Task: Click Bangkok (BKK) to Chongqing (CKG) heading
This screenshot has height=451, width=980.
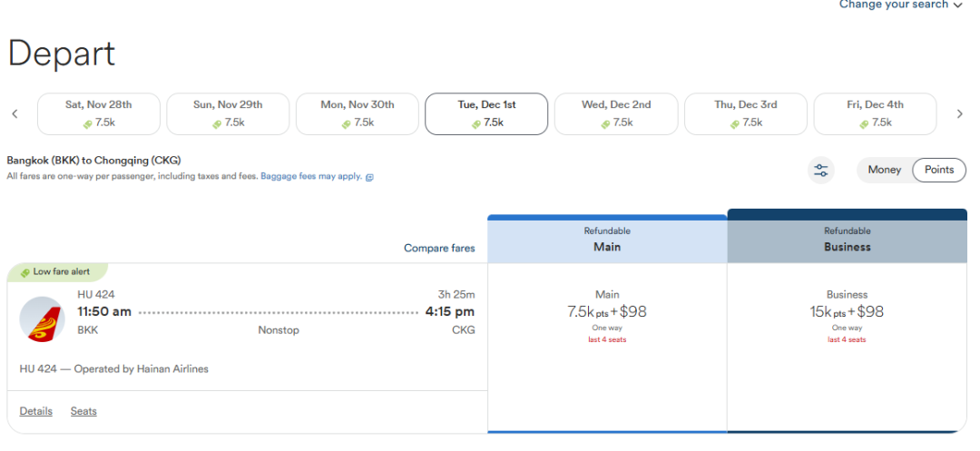Action: point(93,161)
